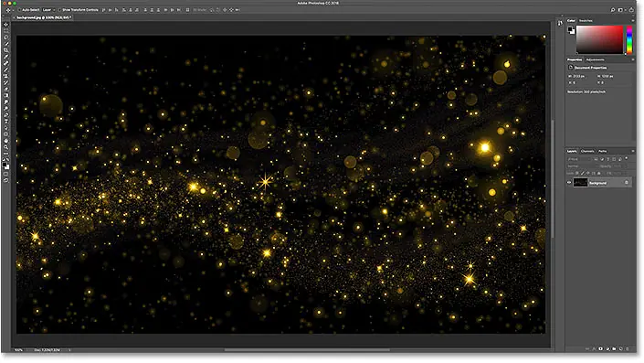Click the Background layer thumbnail
Viewport: 644px width, 363px height.
click(580, 183)
